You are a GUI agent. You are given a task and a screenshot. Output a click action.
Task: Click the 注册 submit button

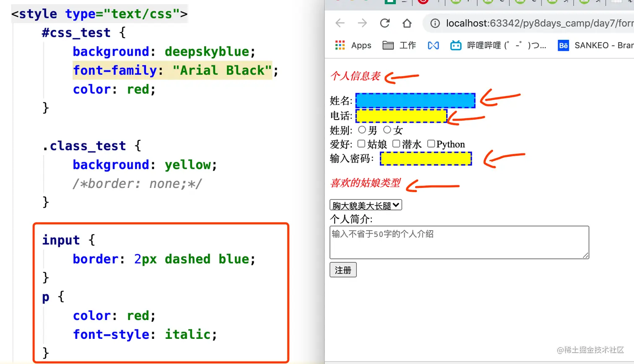(343, 270)
